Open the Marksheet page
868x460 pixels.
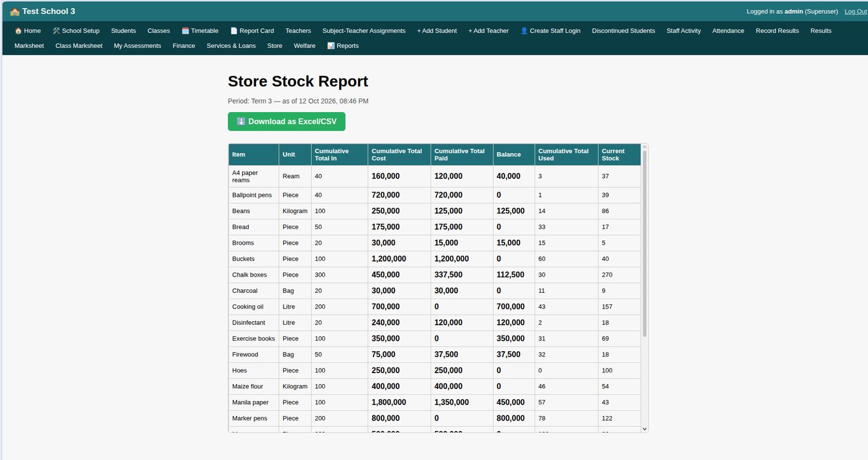click(29, 46)
